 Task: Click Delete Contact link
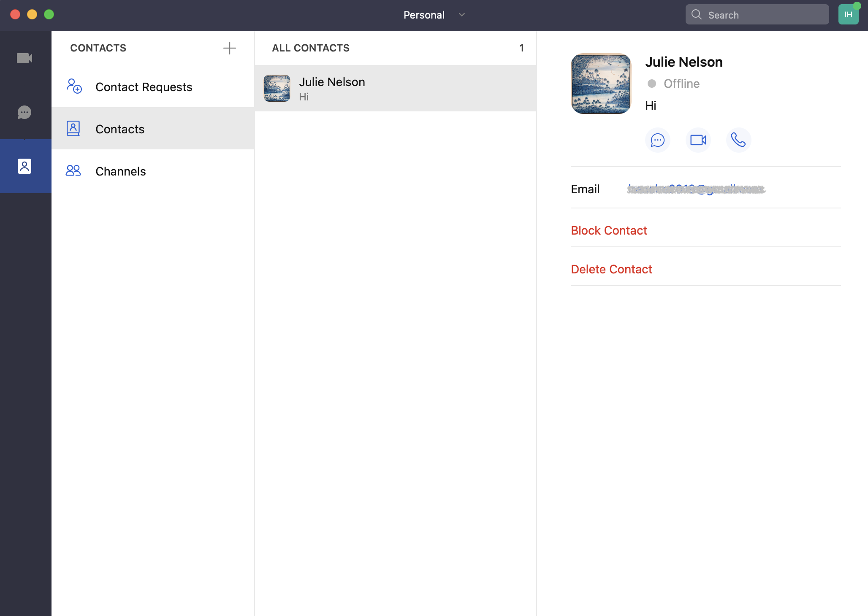point(611,269)
